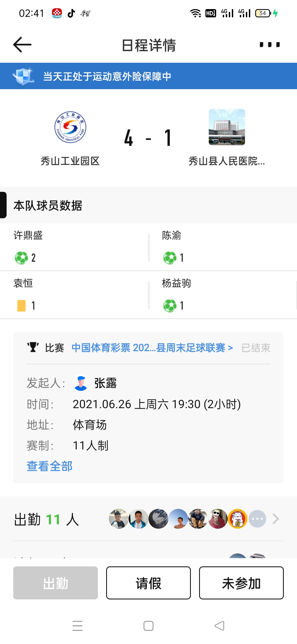This screenshot has height=644, width=297.
Task: Tap the 4 - 1 match score
Action: coord(148,138)
